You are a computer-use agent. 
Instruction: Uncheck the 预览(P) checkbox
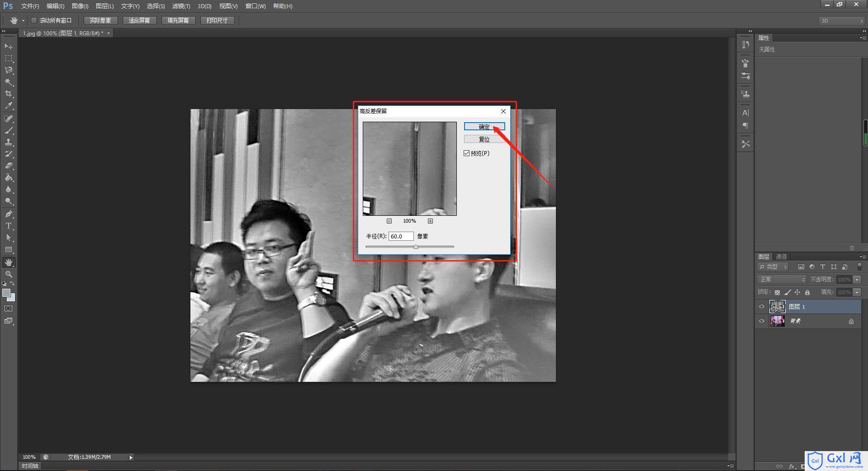click(467, 153)
